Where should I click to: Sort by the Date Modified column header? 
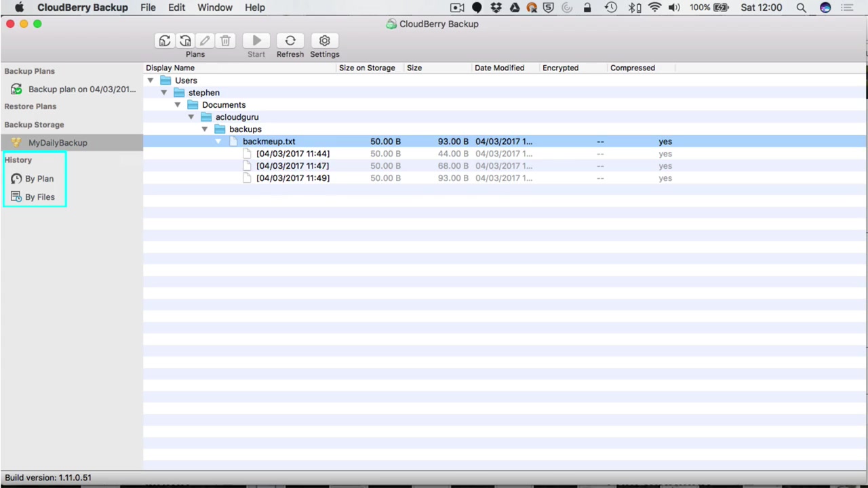coord(506,68)
